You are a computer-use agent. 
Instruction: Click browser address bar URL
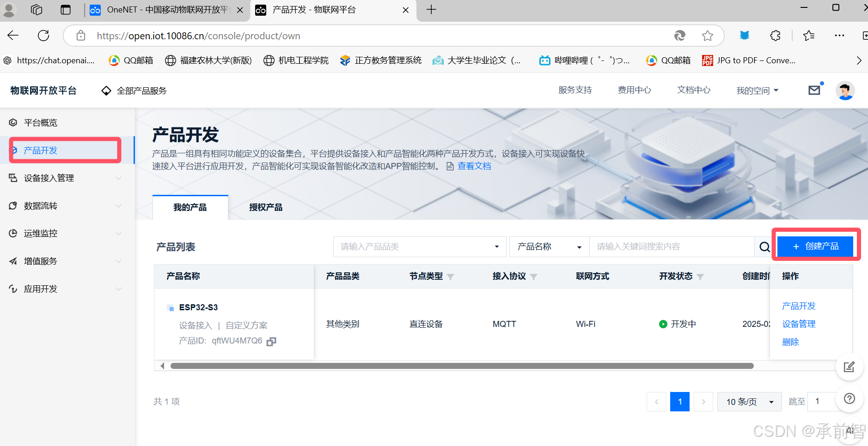(x=199, y=36)
